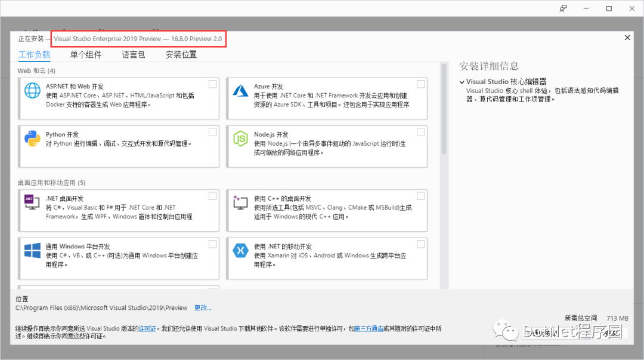Open the 单个组件 tab
The width and height of the screenshot is (644, 360).
tap(86, 55)
